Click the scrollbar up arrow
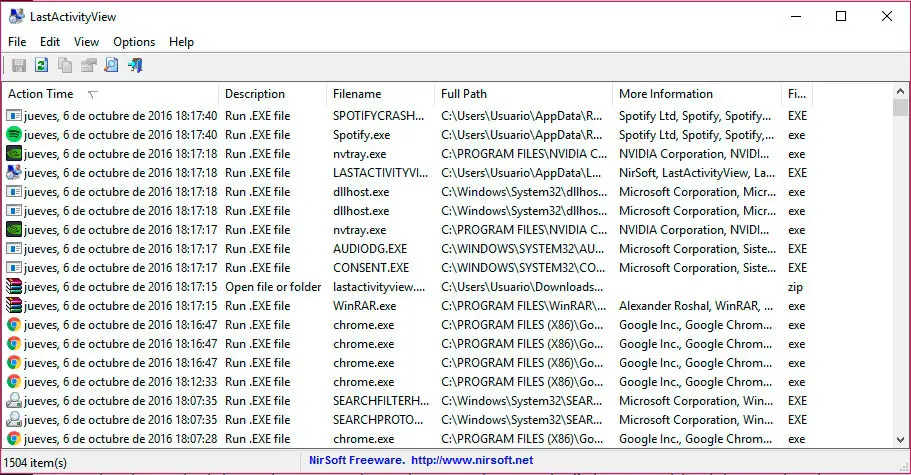The height and width of the screenshot is (475, 911). click(x=900, y=91)
